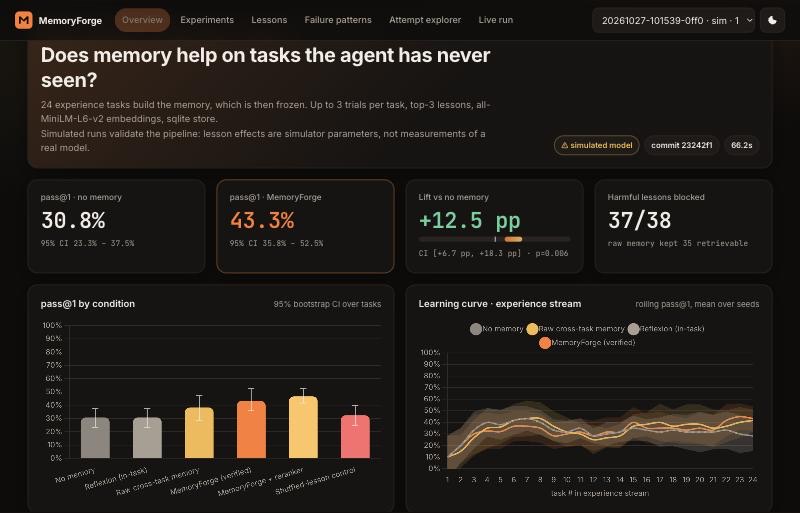Image resolution: width=800 pixels, height=513 pixels.
Task: Open the Live run tab
Action: click(496, 20)
